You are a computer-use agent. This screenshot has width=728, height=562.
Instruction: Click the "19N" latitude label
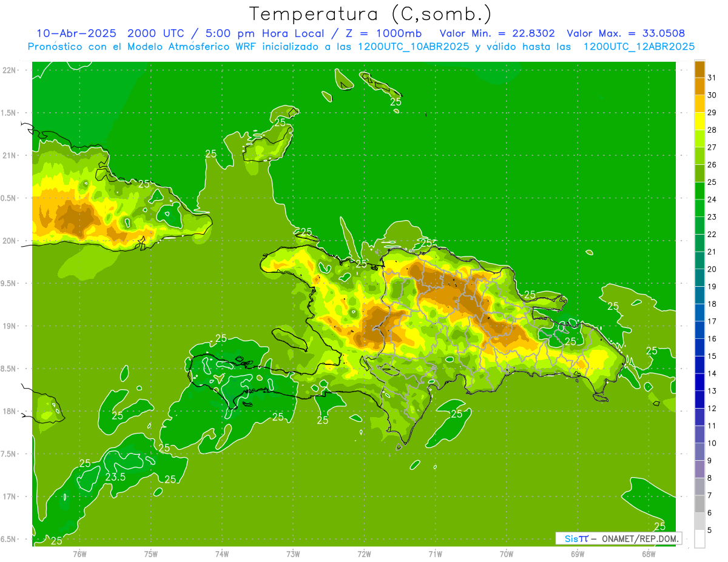(x=10, y=326)
